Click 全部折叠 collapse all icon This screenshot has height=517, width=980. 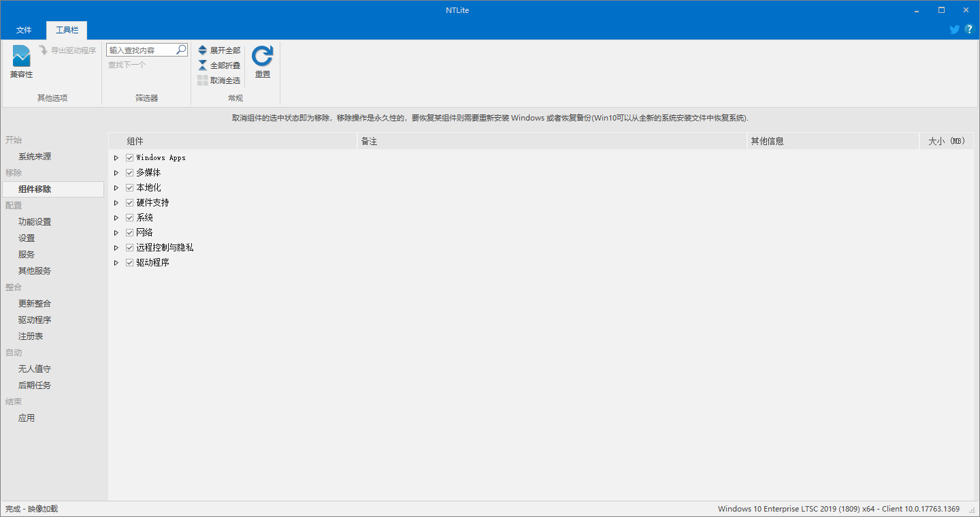(203, 65)
